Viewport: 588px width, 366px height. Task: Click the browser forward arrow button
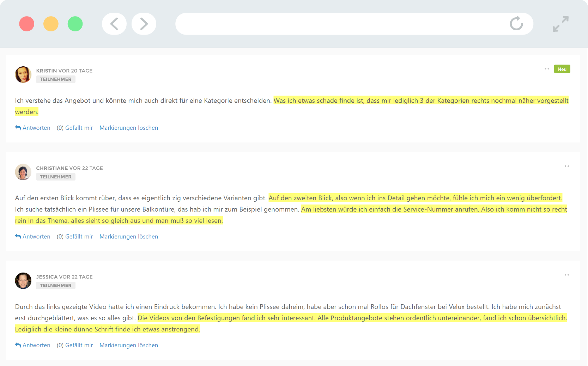(x=144, y=24)
